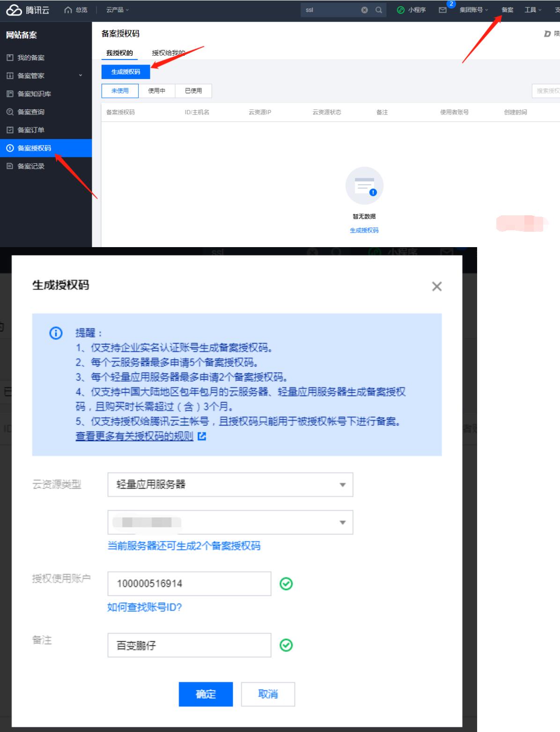Switch to the 授权给我的 tab
560x732 pixels.
click(168, 53)
